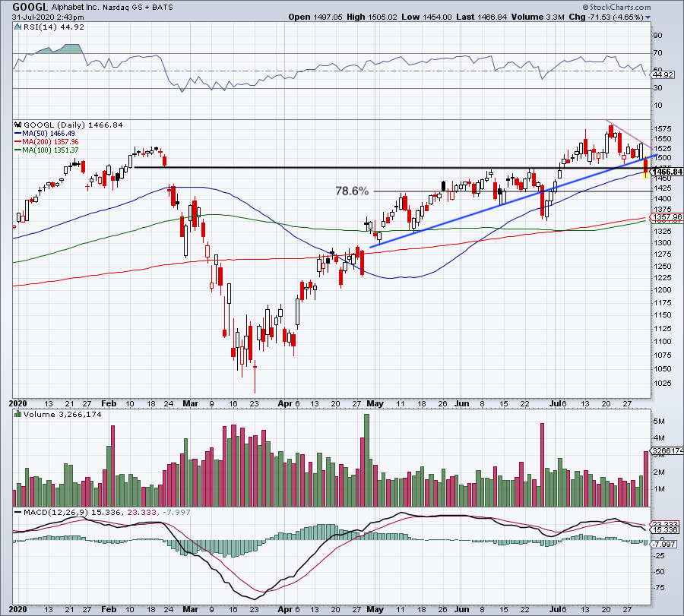Click the -75 label on MACD axis
This screenshot has width=684, height=616.
[x=659, y=588]
